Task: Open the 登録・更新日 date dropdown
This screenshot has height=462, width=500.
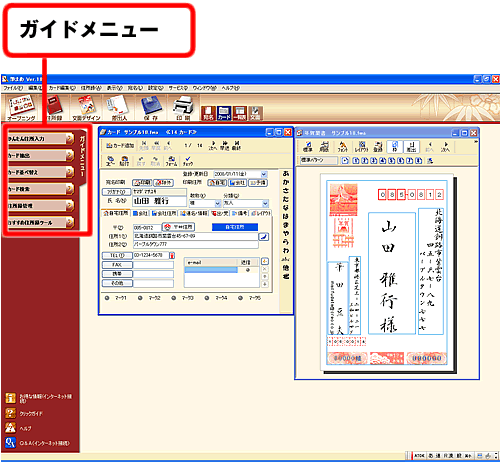Action: point(264,174)
